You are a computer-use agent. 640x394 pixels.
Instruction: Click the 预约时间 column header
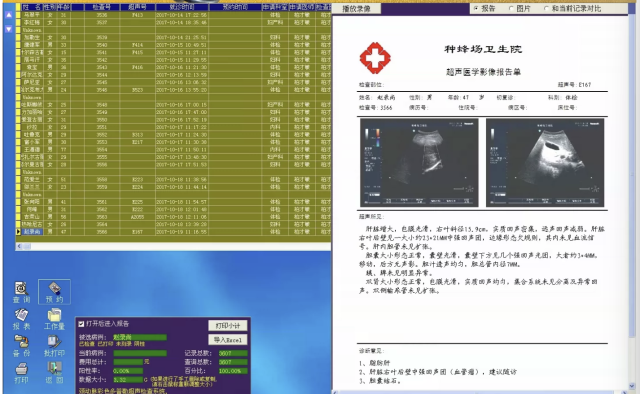pyautogui.click(x=235, y=7)
